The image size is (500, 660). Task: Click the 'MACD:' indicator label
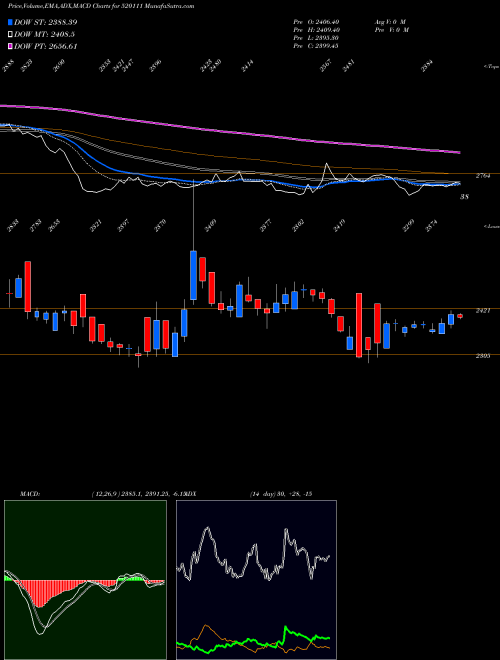click(x=29, y=494)
